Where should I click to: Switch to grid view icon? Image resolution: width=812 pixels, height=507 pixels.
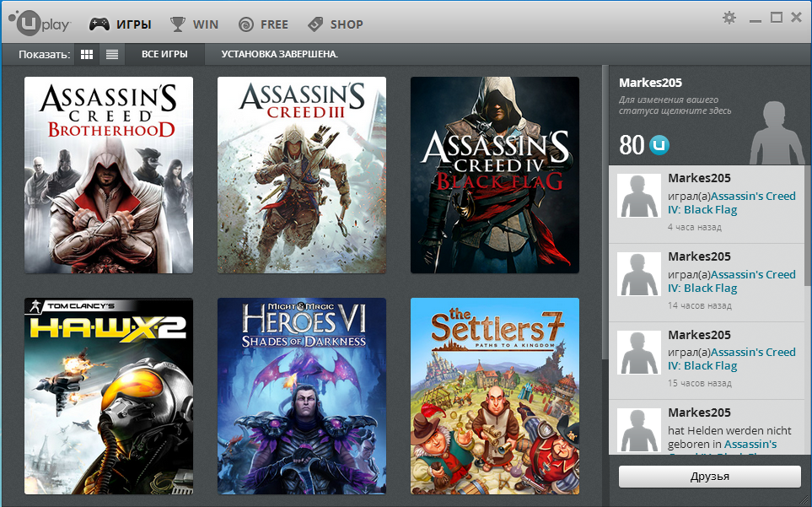87,54
